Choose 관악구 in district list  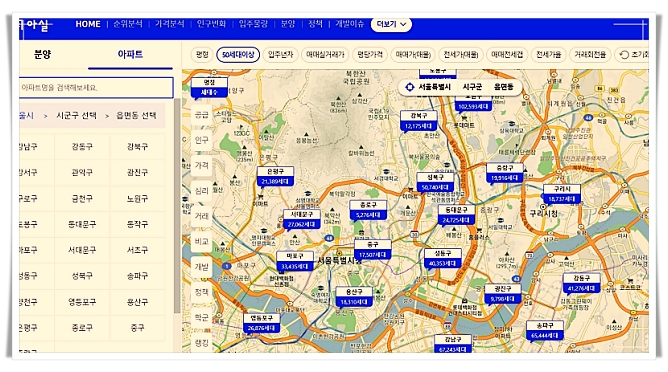click(82, 173)
